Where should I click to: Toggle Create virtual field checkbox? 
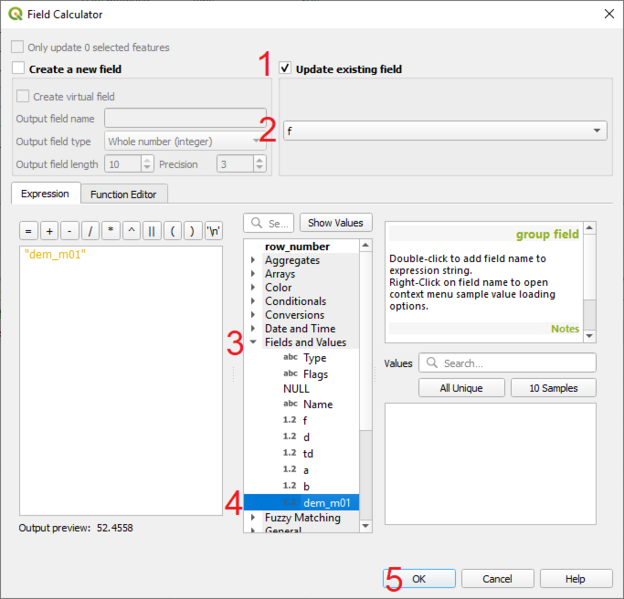23,96
